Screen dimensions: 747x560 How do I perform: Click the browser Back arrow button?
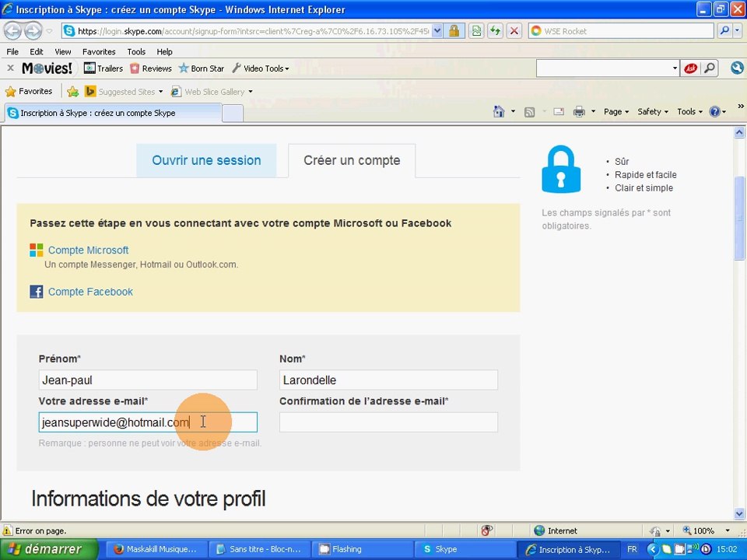coord(13,31)
